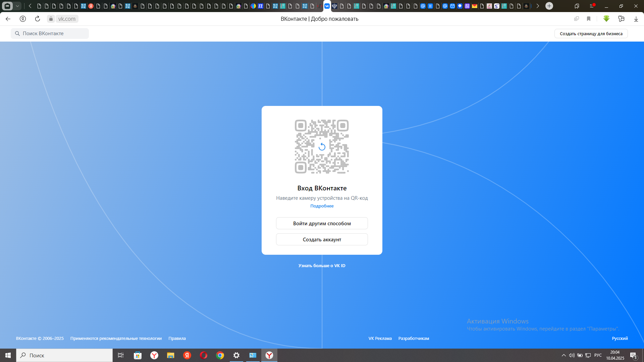Screen dimensions: 644x362
Task: Open the Русский language selector
Action: click(x=620, y=338)
